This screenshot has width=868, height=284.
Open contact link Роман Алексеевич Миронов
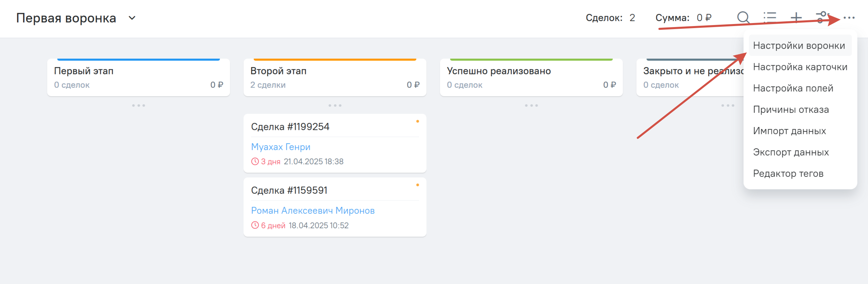pos(313,211)
